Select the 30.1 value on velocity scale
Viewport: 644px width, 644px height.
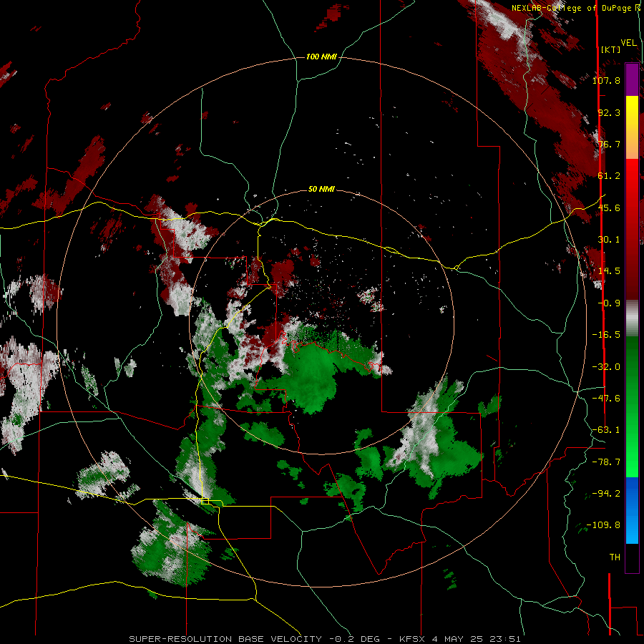point(609,240)
